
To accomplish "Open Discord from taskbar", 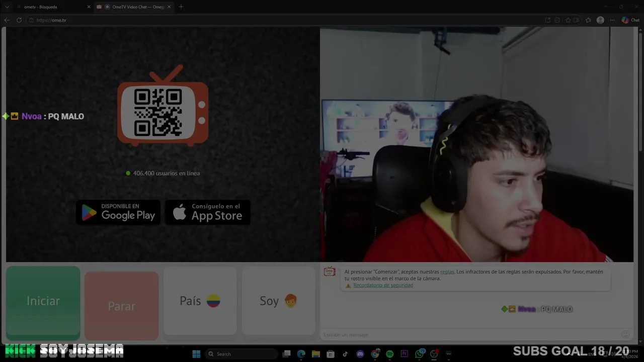I will pyautogui.click(x=360, y=354).
